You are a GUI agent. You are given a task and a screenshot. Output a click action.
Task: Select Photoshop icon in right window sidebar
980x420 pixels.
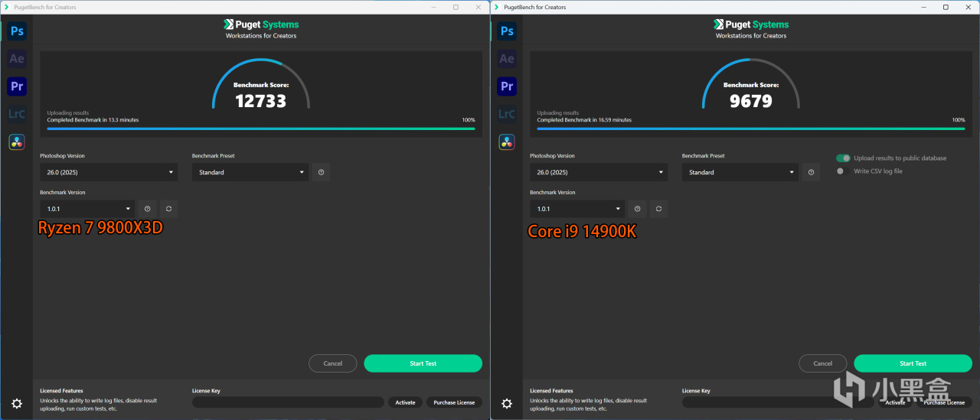click(x=507, y=31)
